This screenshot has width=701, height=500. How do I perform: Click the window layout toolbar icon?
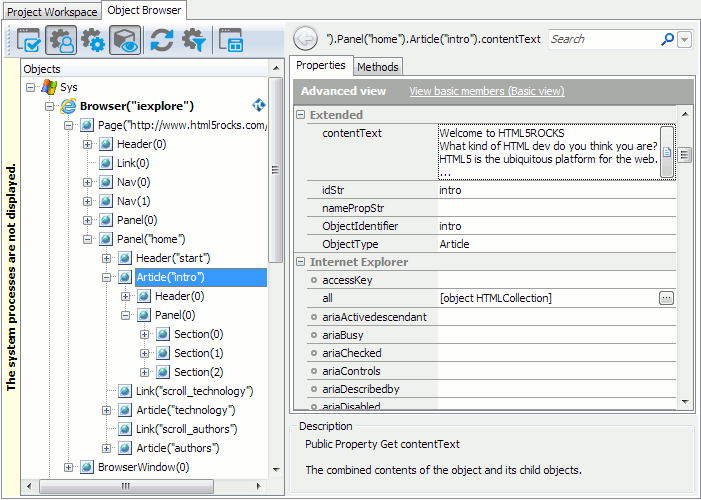tap(231, 40)
